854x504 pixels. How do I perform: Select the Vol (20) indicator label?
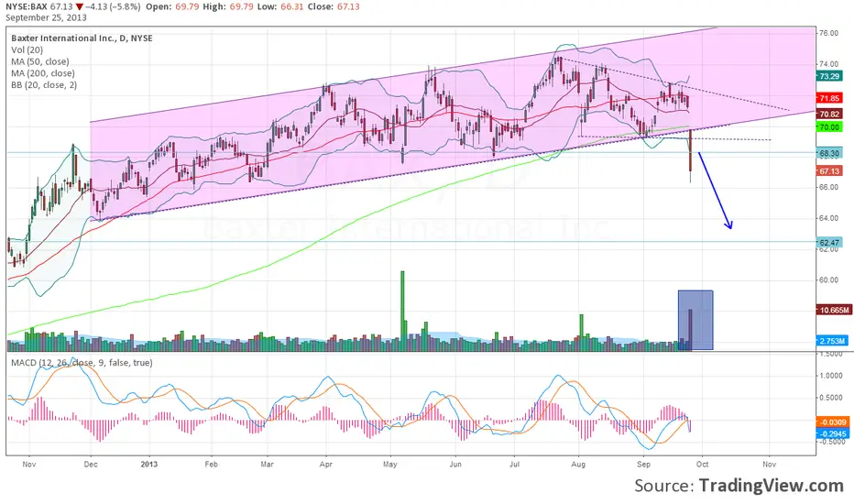[x=27, y=49]
